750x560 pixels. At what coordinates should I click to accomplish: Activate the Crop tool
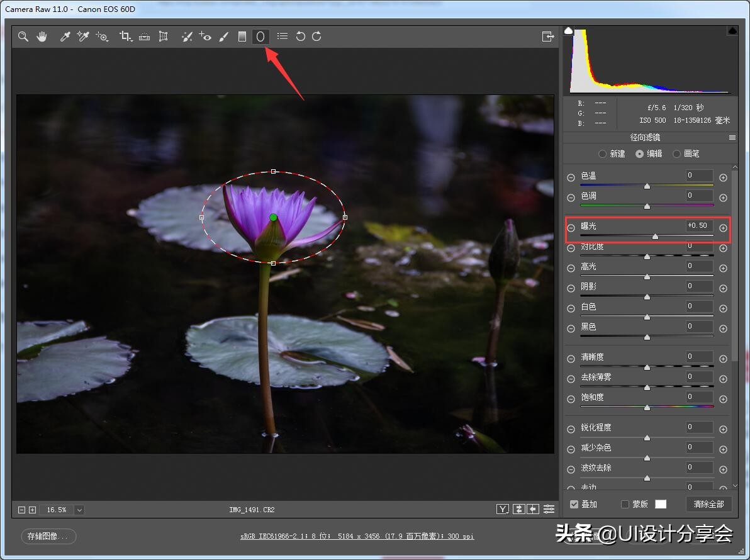coord(125,36)
